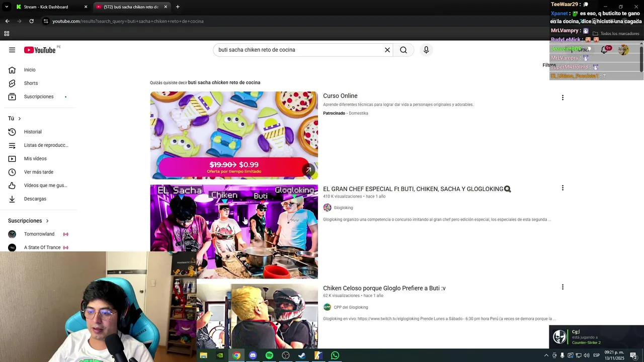The image size is (644, 362).
Task: Clear the search box with the X
Action: [x=387, y=50]
